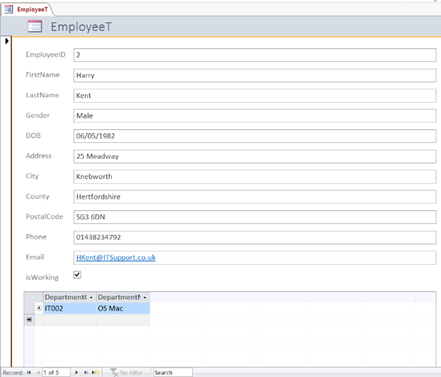Click the DOB label

coord(33,135)
